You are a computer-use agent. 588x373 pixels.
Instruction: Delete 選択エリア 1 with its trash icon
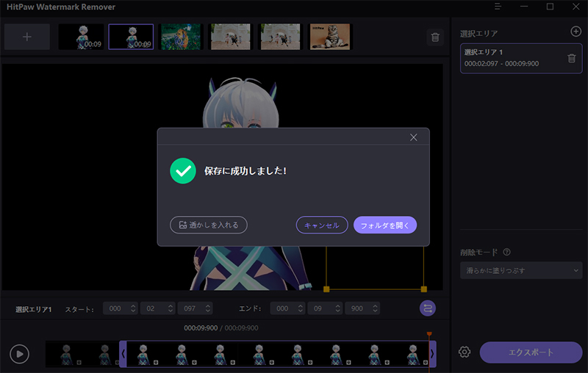tap(571, 59)
